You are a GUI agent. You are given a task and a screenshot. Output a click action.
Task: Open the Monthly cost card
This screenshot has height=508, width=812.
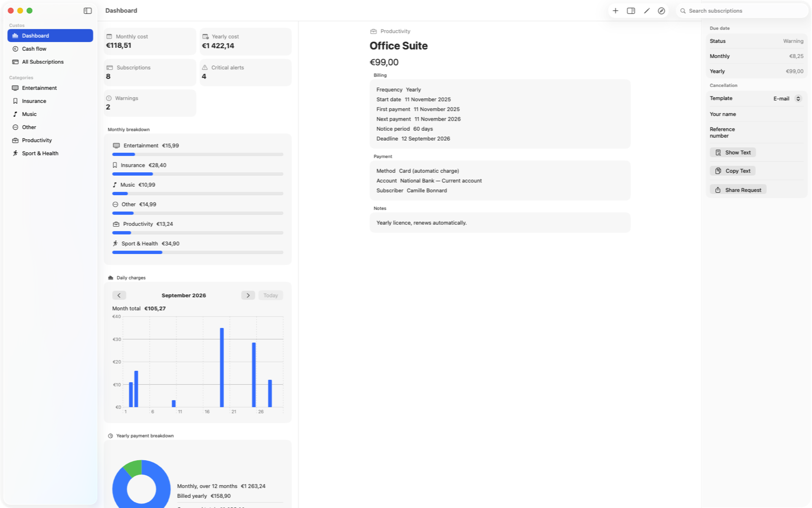tap(150, 41)
